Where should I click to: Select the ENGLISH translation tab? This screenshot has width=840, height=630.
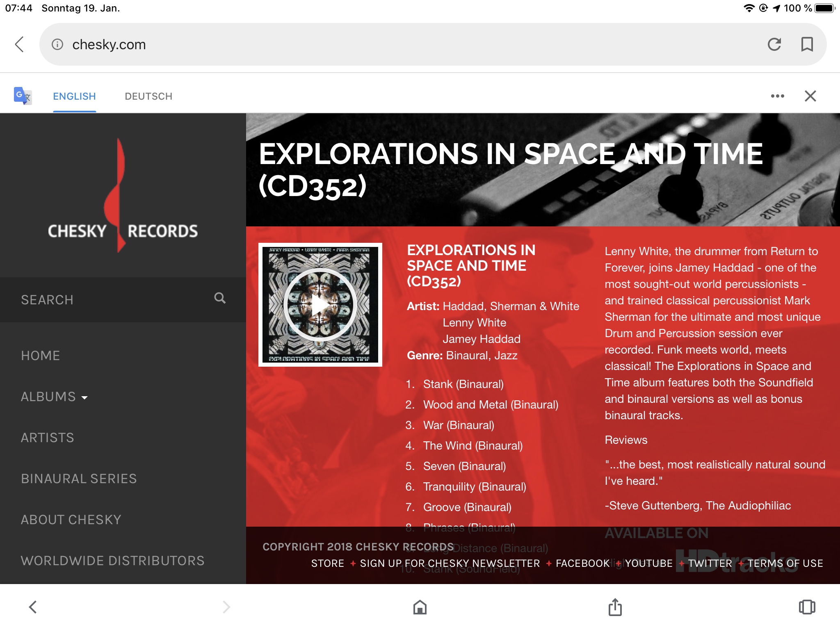[x=74, y=96]
